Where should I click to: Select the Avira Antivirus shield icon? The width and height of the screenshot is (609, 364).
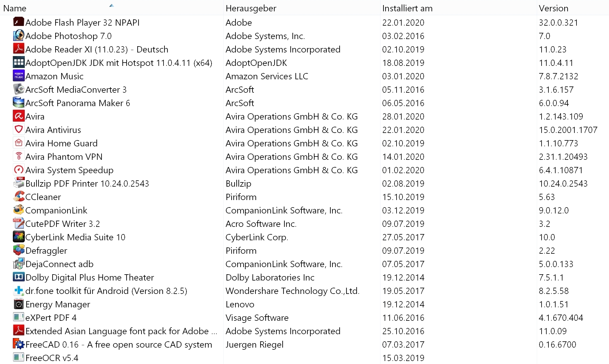pyautogui.click(x=18, y=129)
